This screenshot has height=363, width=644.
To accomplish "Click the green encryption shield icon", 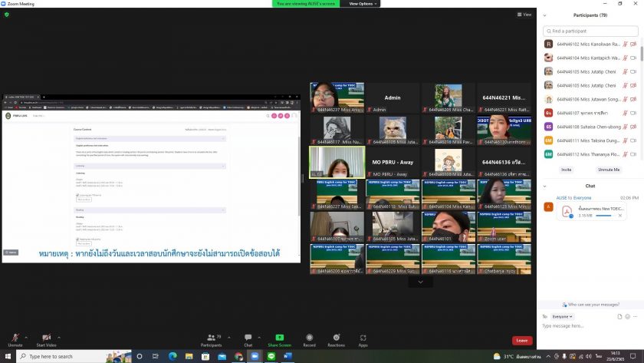I will 7,14.
